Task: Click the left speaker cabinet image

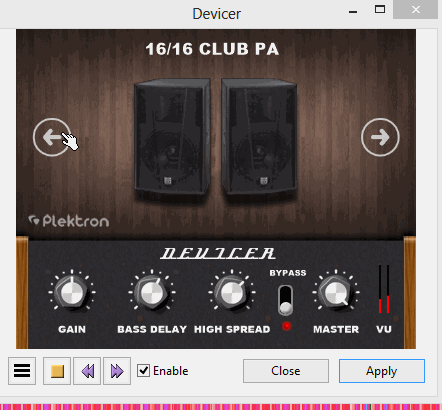Action: click(172, 137)
